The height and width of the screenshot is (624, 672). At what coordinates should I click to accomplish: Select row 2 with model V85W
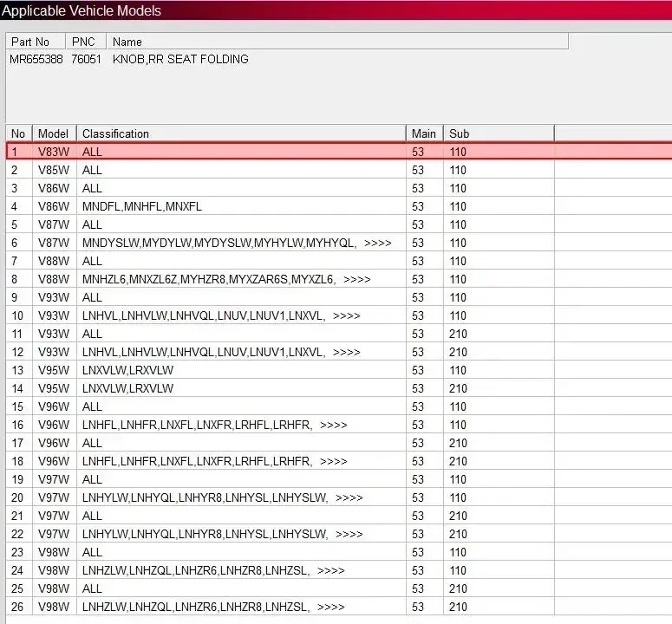pyautogui.click(x=338, y=170)
